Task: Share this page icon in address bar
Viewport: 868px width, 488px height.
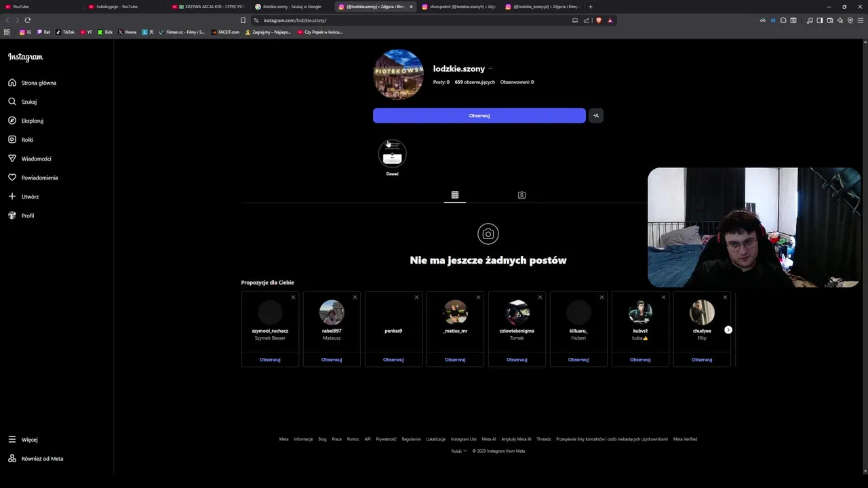Action: point(585,20)
